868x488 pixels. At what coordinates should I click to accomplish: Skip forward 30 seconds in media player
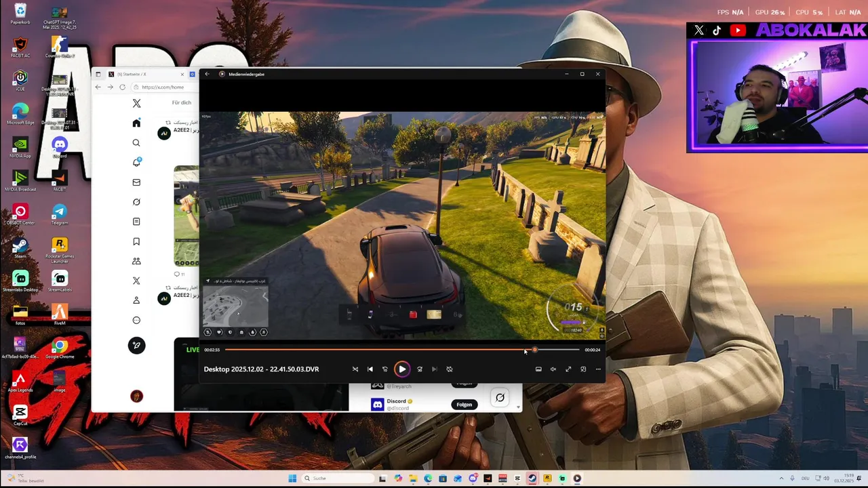click(x=420, y=369)
